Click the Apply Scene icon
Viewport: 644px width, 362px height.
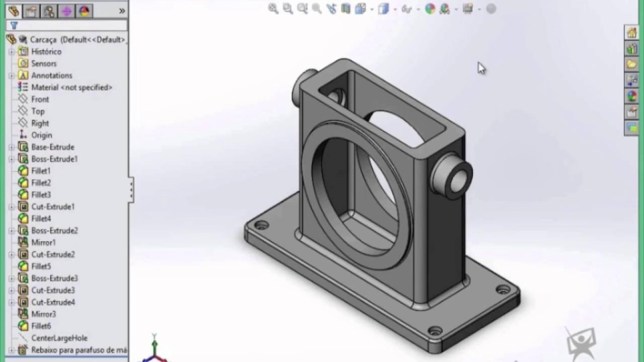pyautogui.click(x=444, y=9)
